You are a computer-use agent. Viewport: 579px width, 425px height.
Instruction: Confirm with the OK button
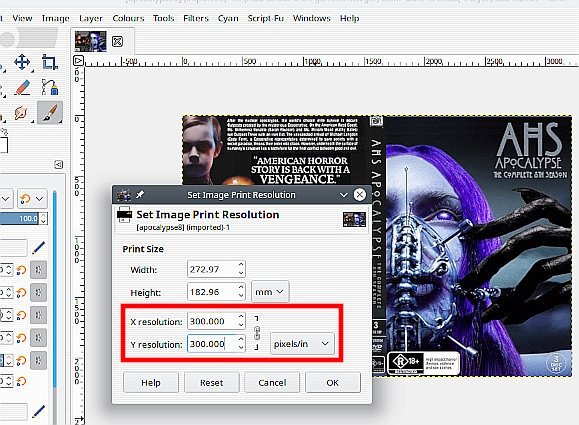pos(333,383)
